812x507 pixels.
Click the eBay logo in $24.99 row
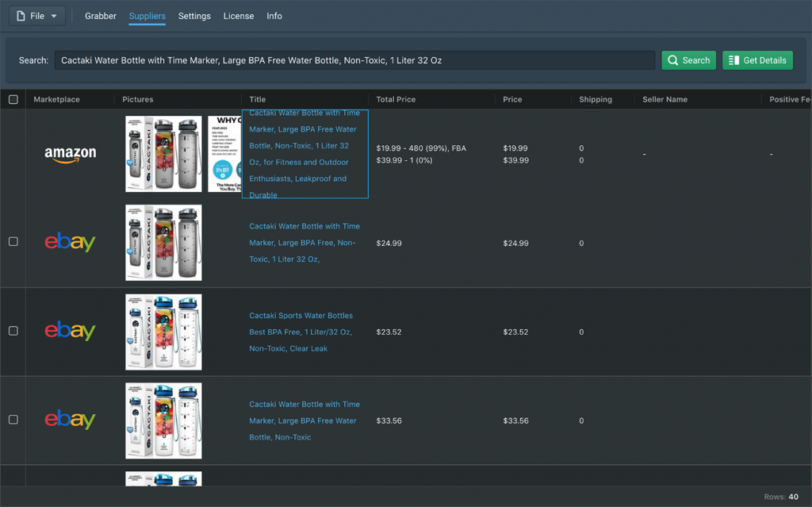point(70,242)
